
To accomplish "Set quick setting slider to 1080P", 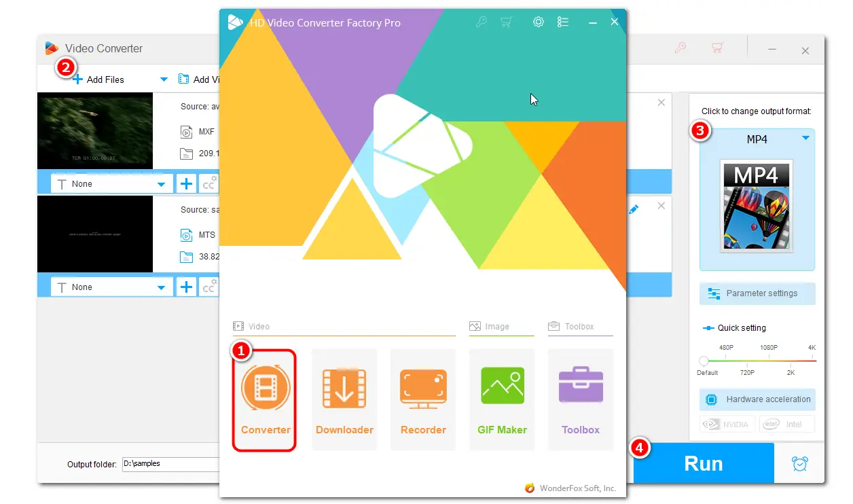I will pos(769,348).
